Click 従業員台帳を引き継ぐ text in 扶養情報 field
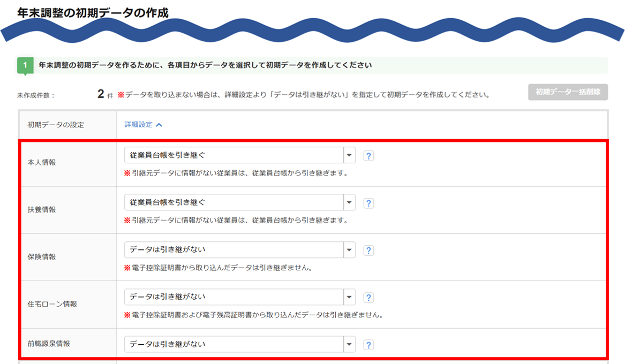Image resolution: width=625 pixels, height=364 pixels. 168,202
